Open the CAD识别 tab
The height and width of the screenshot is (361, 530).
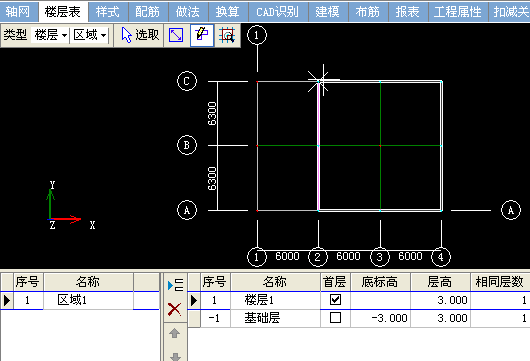tap(278, 12)
